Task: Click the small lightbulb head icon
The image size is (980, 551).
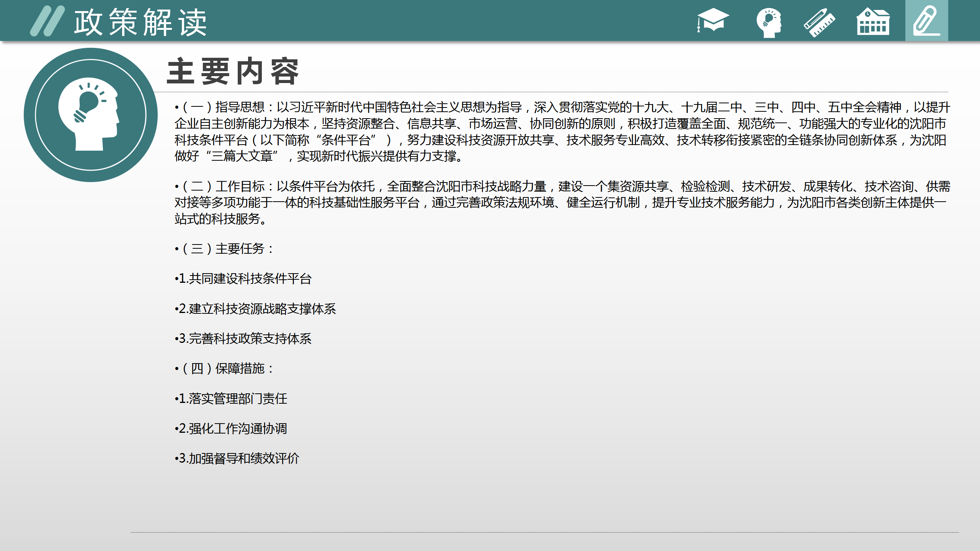Action: point(769,22)
